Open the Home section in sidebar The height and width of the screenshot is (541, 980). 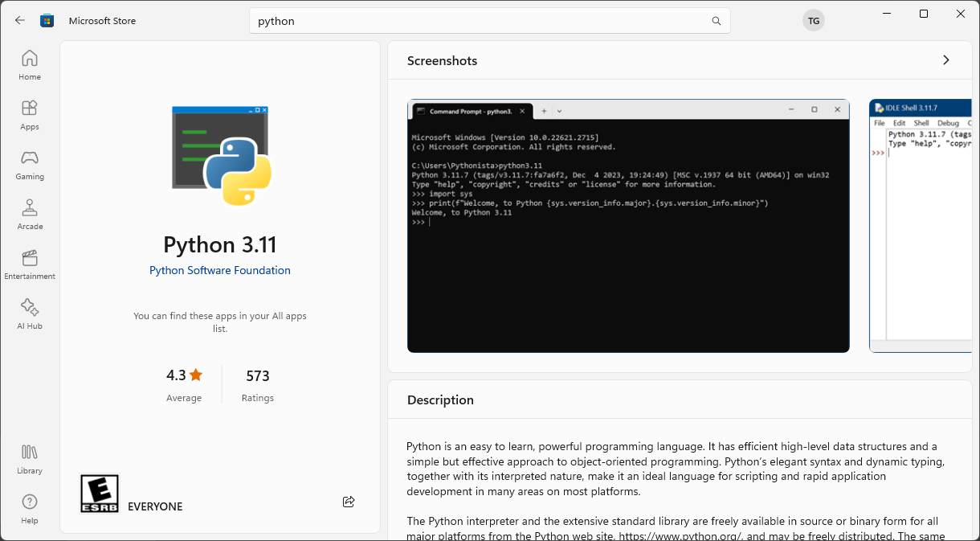click(30, 66)
